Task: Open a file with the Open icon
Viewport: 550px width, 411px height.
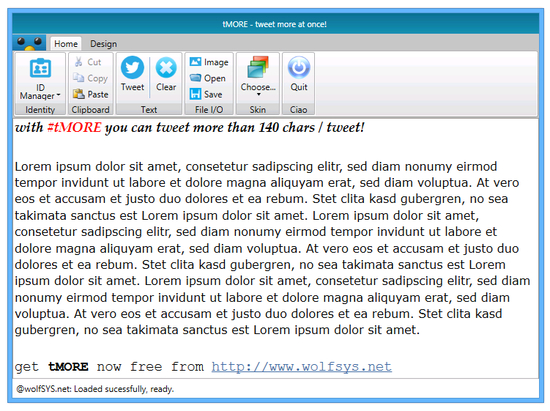Action: pyautogui.click(x=195, y=78)
